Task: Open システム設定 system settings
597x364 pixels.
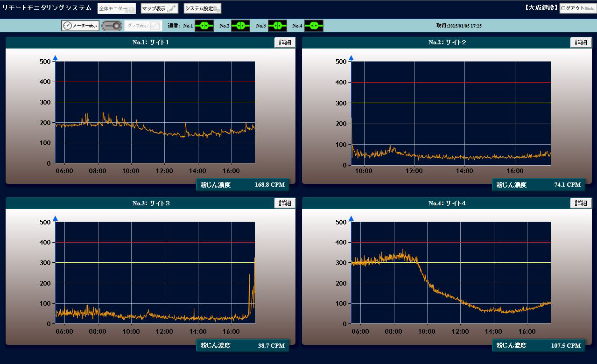Action: click(x=203, y=8)
